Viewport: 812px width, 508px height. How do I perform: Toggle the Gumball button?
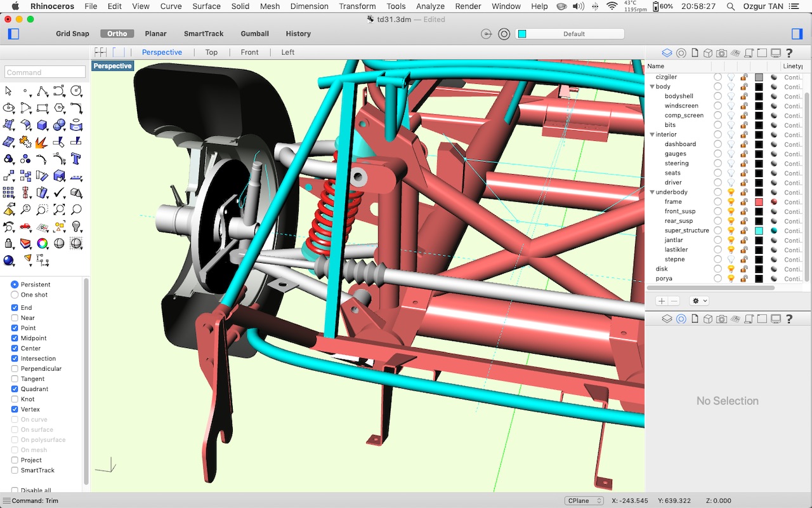pos(254,34)
